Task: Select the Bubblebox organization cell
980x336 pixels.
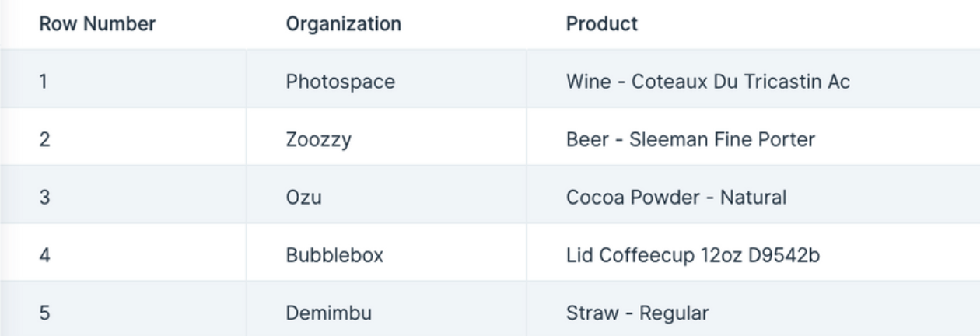Action: [x=387, y=252]
